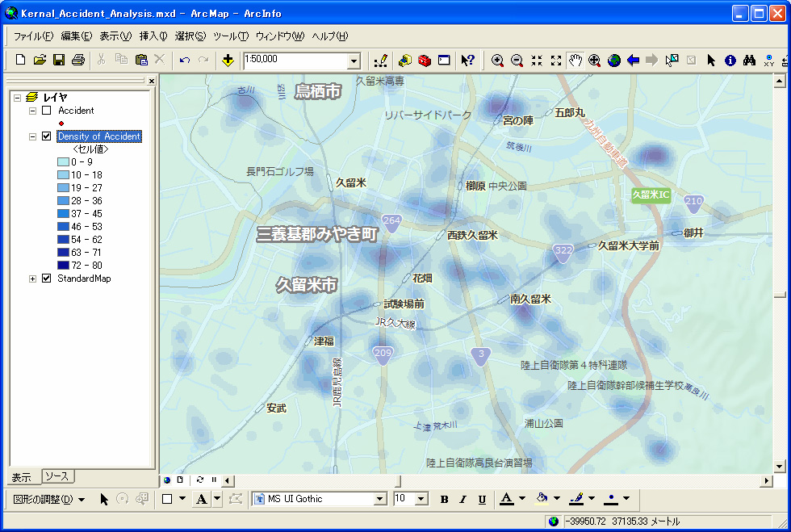Open the ArcToolbox red toolbox icon
791x532 pixels.
[x=425, y=60]
